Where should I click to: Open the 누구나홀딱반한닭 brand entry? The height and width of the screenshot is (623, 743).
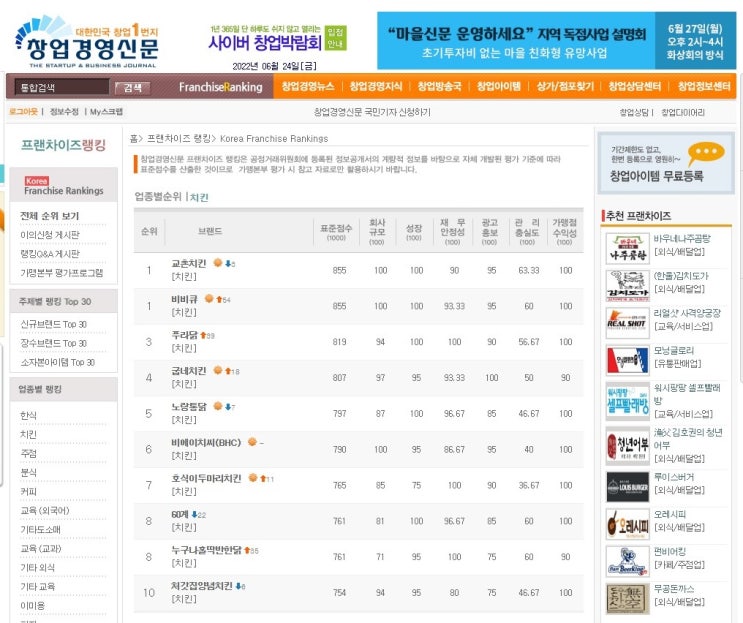point(207,550)
